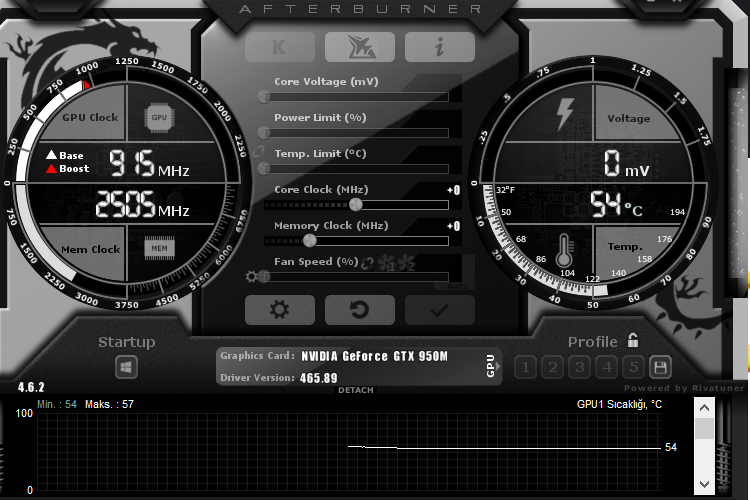Open settings with the gear button
Screen dimensions: 750x500
(280, 310)
